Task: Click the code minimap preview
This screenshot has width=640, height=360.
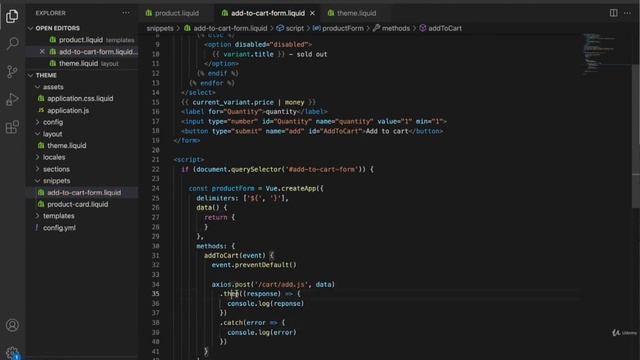Action: [x=598, y=53]
